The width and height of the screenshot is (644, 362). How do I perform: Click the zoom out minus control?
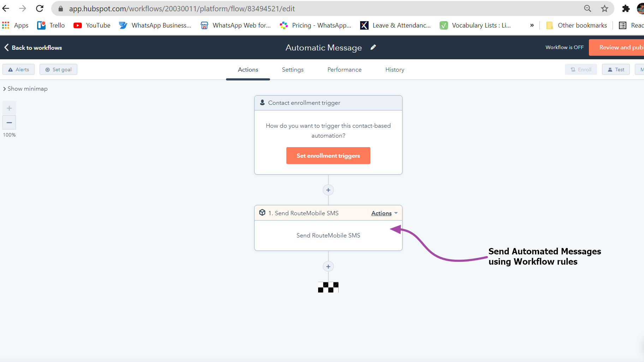pos(9,122)
